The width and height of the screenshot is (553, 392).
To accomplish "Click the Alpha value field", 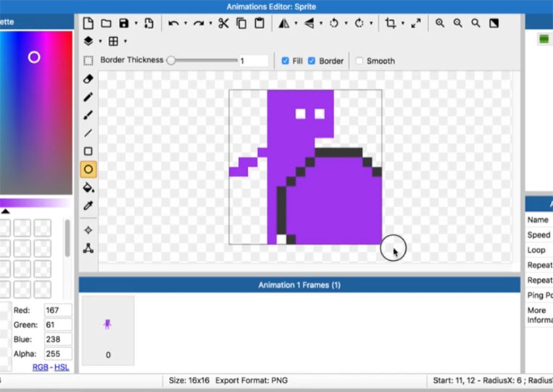I will click(x=58, y=354).
